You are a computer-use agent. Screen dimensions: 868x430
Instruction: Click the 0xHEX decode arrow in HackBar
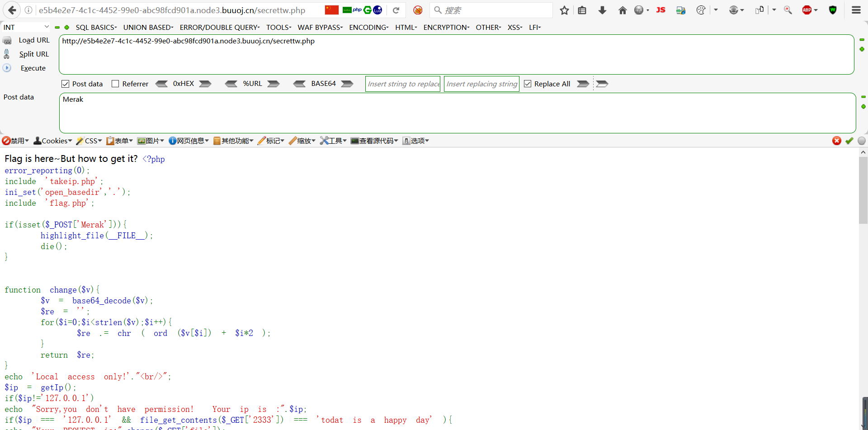pos(162,84)
